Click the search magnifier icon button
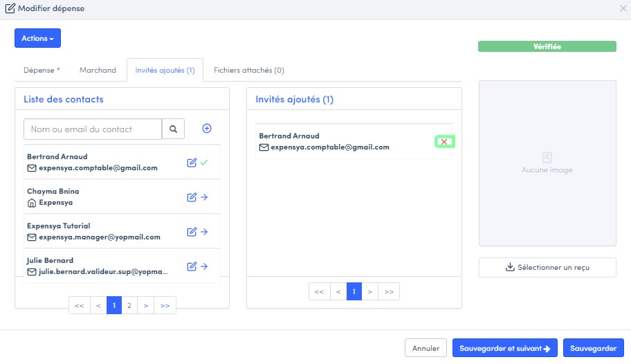 coord(173,129)
